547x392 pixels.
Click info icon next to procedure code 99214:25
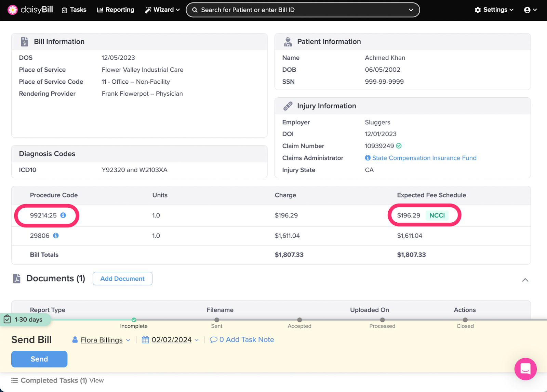click(63, 215)
